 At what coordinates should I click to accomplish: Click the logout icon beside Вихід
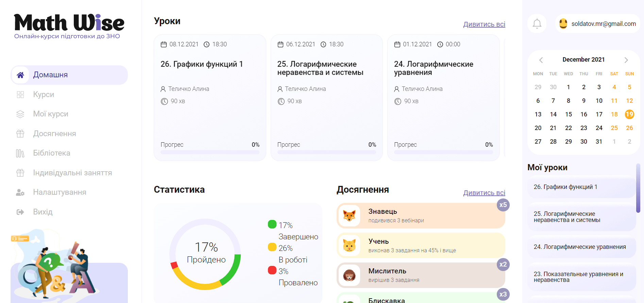(20, 212)
